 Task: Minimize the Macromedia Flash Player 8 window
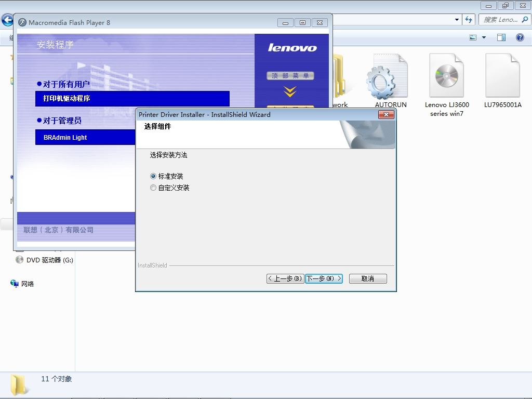coord(285,23)
